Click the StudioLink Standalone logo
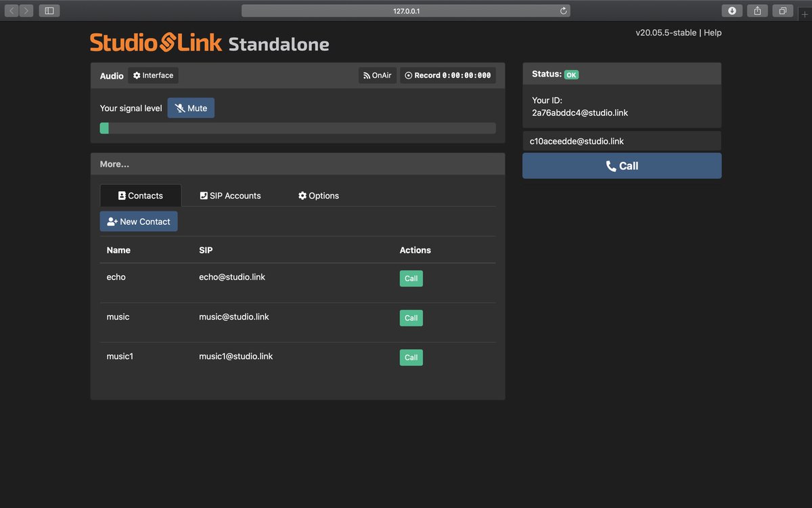 point(210,43)
